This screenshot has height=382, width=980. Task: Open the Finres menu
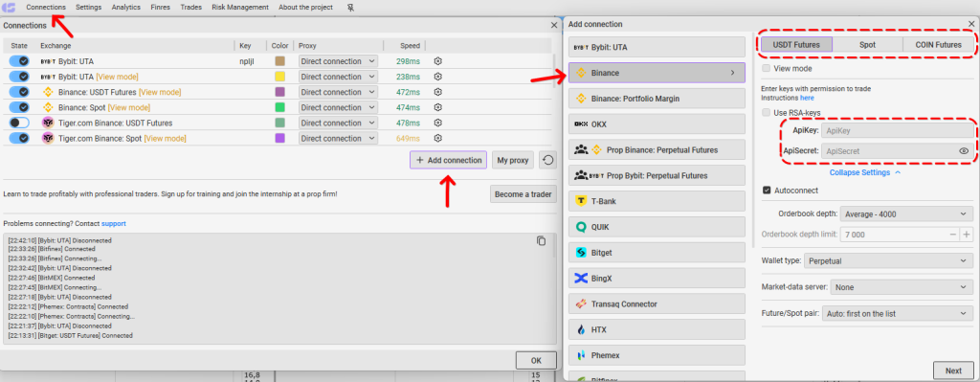160,8
